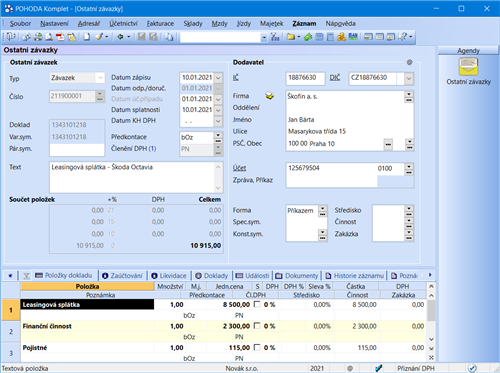The height and width of the screenshot is (373, 500).
Task: Click the filter icon next to search box
Action: coord(275,37)
